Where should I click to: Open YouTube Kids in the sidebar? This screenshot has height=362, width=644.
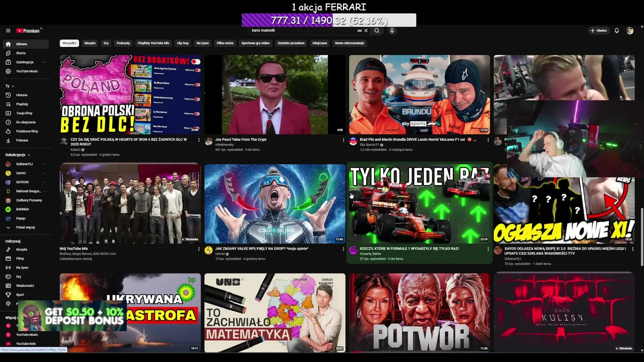click(x=25, y=344)
